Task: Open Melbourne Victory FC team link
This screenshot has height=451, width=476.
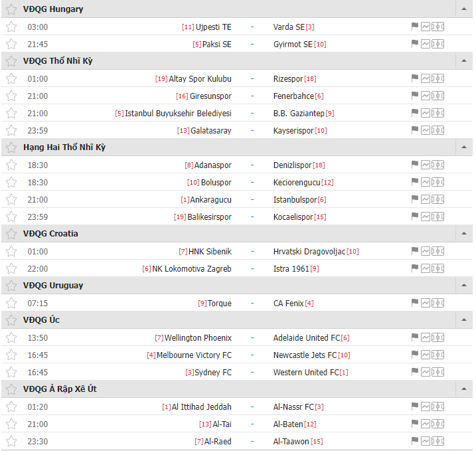Action: 194,355
